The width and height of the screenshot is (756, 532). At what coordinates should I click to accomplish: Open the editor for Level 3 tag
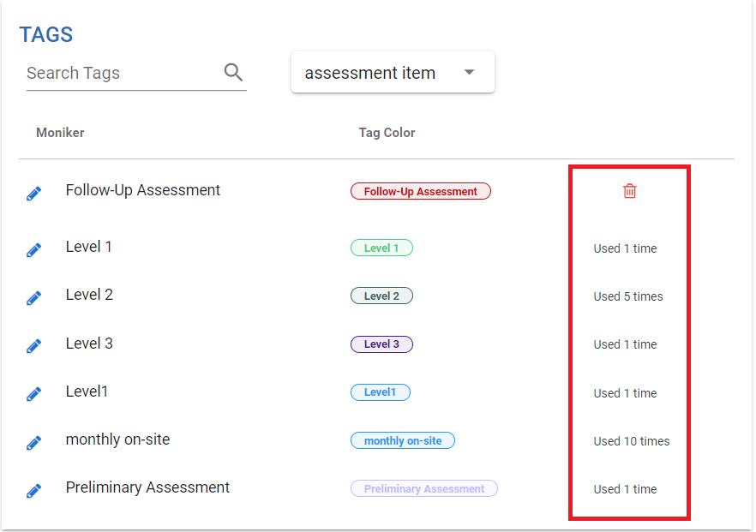point(33,346)
